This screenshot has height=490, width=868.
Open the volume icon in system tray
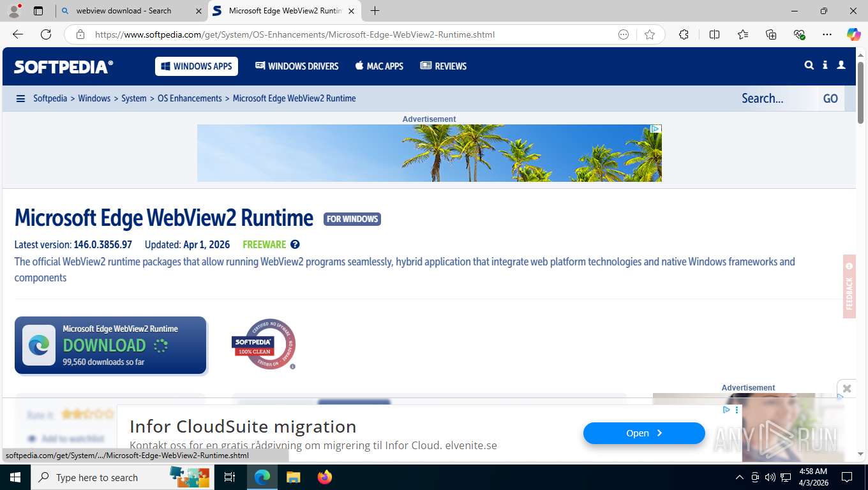770,477
